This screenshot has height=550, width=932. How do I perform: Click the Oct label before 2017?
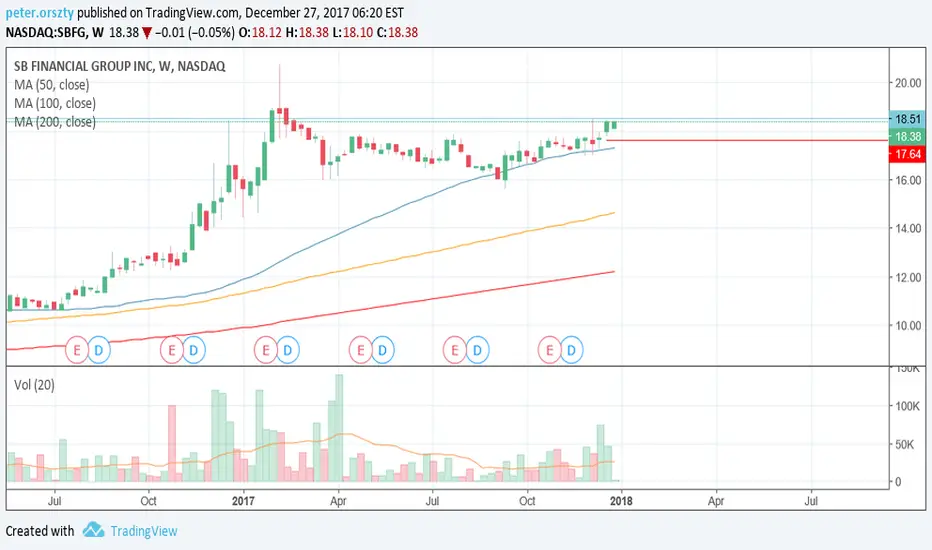point(149,501)
